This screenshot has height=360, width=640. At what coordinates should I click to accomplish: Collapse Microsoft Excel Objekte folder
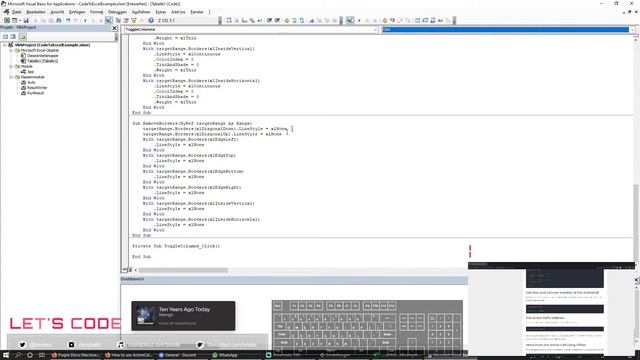[11, 50]
